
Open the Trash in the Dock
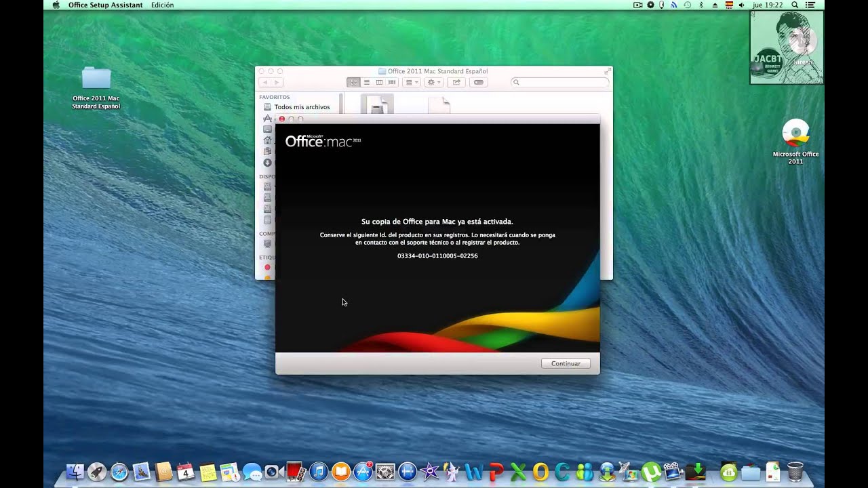pos(795,472)
